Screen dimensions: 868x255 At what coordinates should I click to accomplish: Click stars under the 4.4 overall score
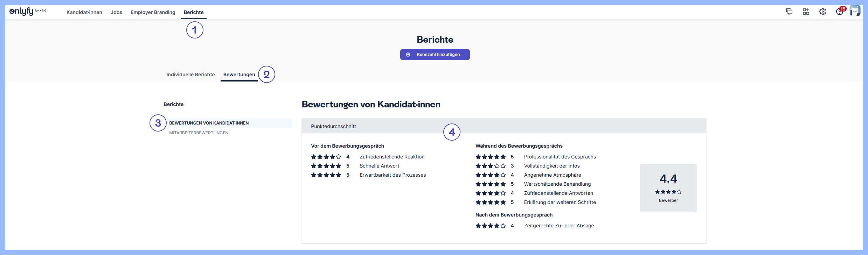click(668, 192)
